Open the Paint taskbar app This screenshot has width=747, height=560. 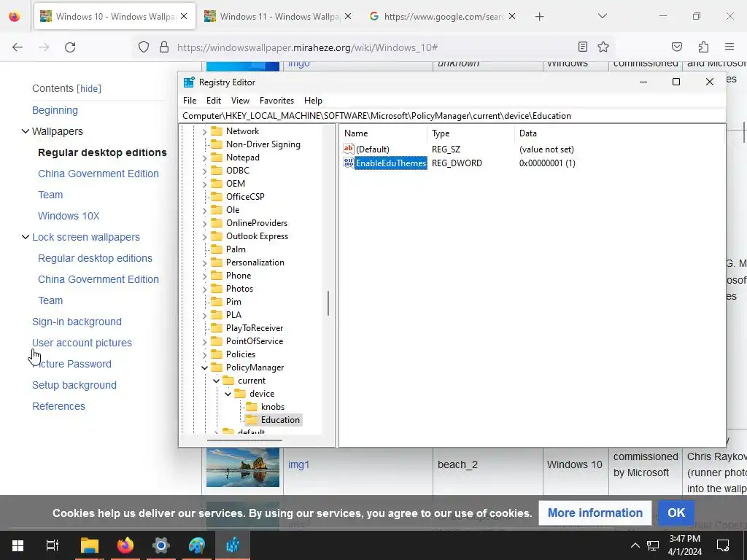click(x=197, y=545)
